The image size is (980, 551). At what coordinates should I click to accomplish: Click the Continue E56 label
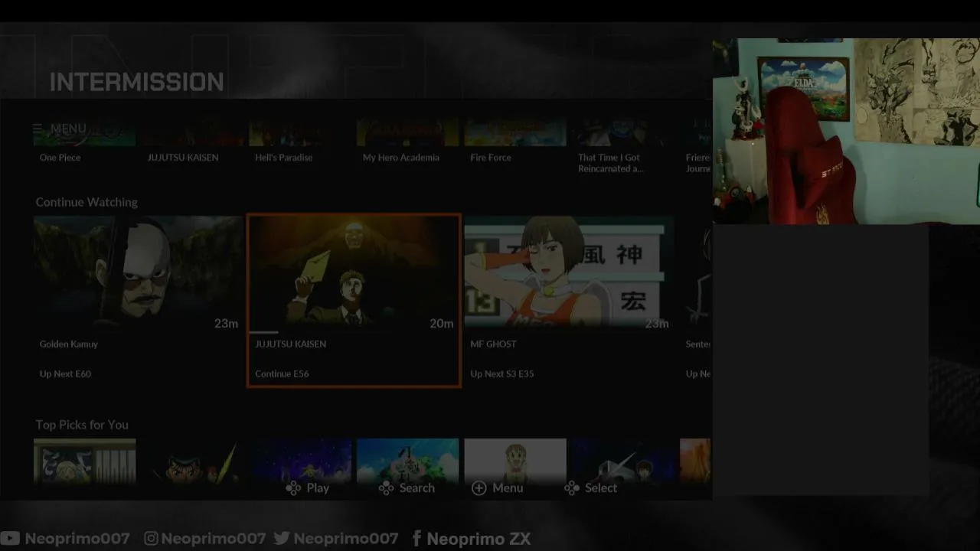coord(282,374)
